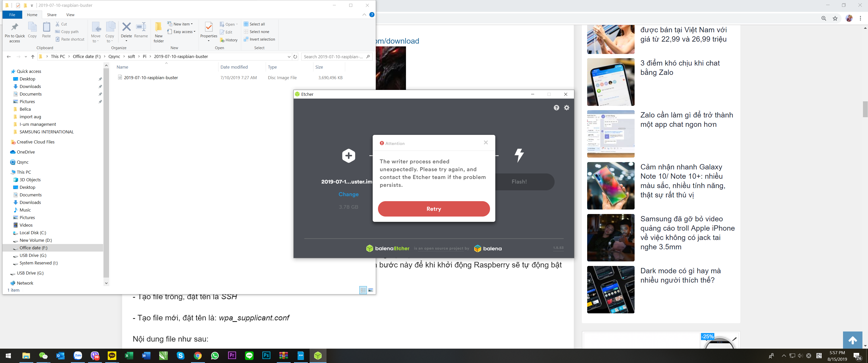Screen dimensions: 868x363
Task: Click the Explorer Back arrow
Action: pyautogui.click(x=9, y=56)
